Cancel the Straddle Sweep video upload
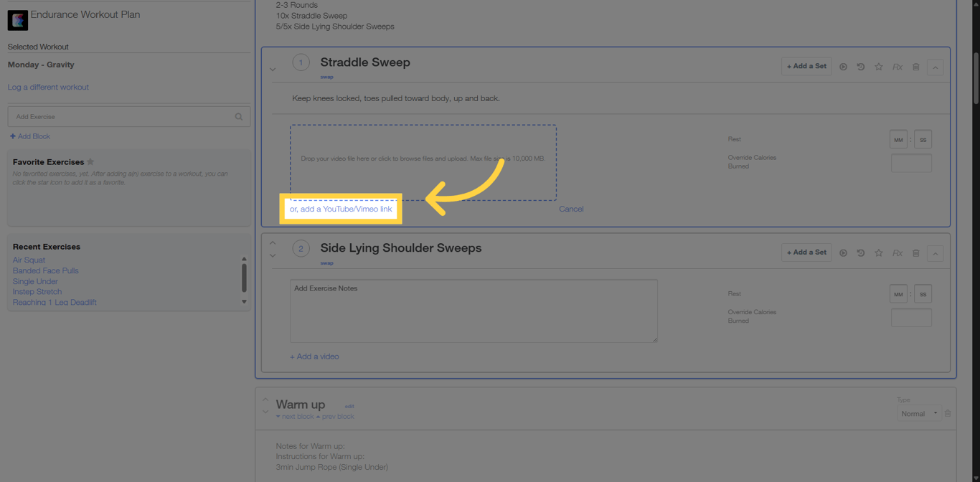The image size is (980, 482). click(x=571, y=209)
